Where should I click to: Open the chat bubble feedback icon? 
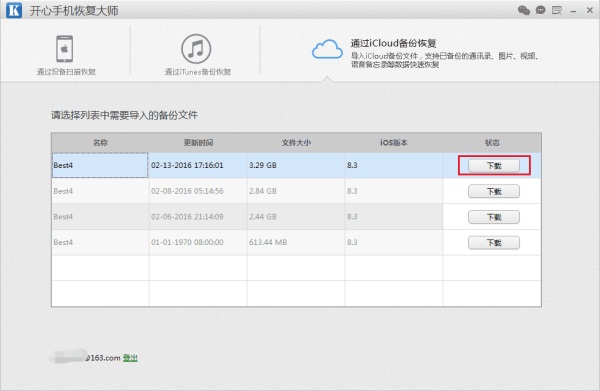(x=540, y=10)
